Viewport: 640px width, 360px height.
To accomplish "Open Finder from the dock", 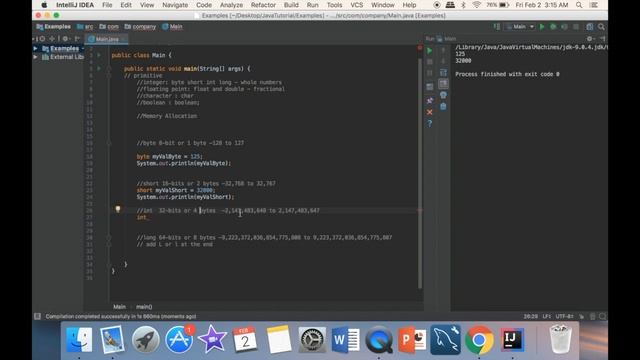I will 79,339.
